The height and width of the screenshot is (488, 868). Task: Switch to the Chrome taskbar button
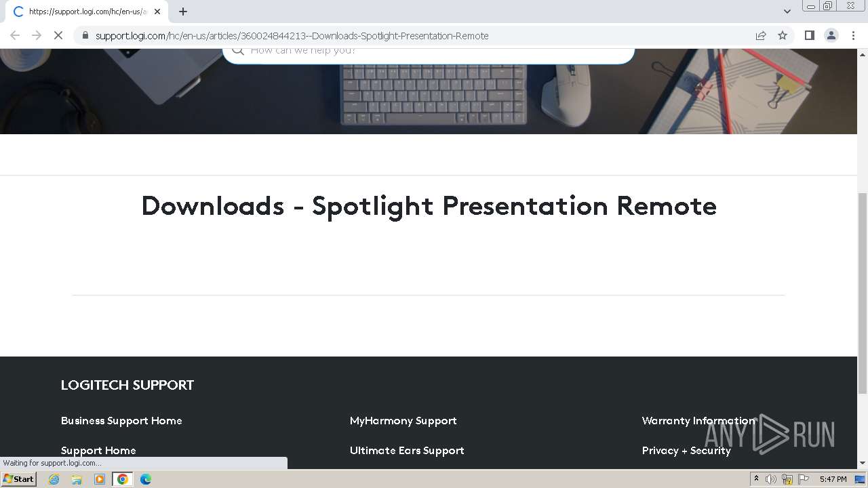(122, 479)
